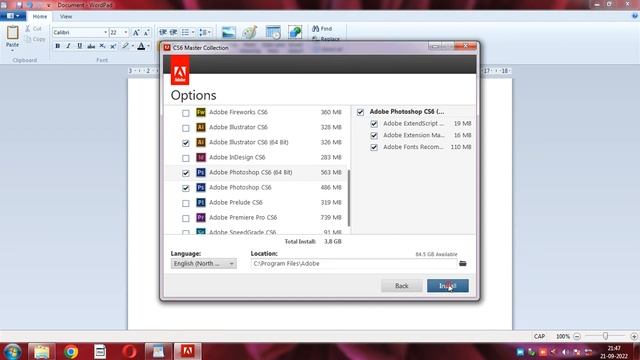
Task: Click Decrease indent in WordPad
Action: [163, 32]
